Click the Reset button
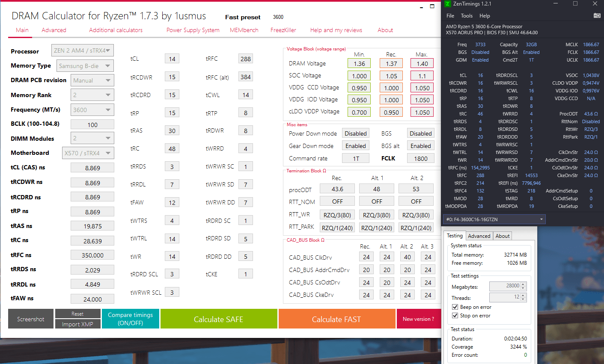Screen dimensions: 604x364 [x=77, y=314]
